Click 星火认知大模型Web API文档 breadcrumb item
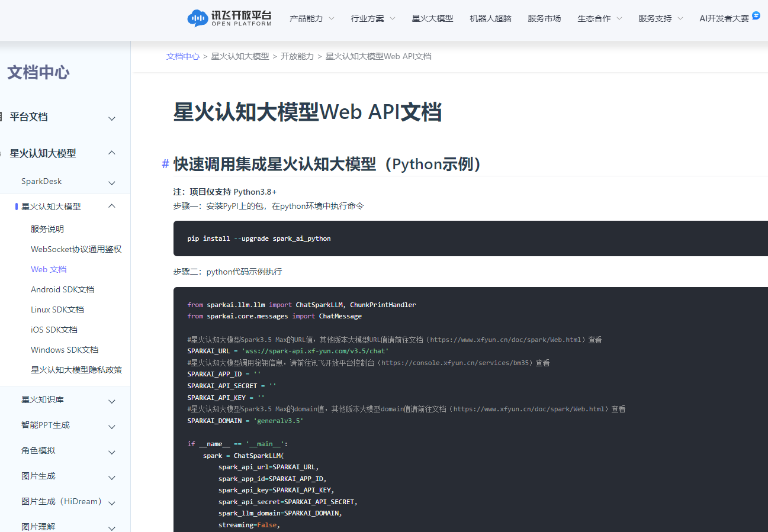768x532 pixels. pyautogui.click(x=378, y=56)
